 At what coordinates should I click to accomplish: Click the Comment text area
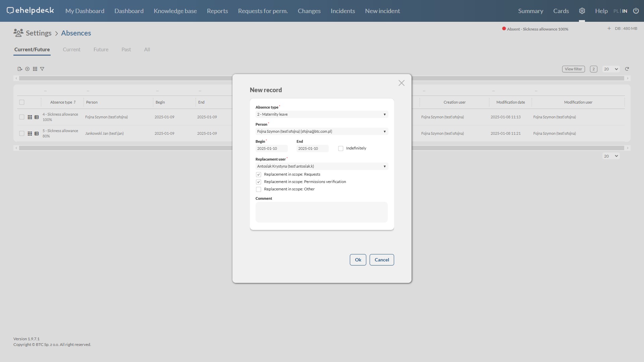tap(321, 212)
